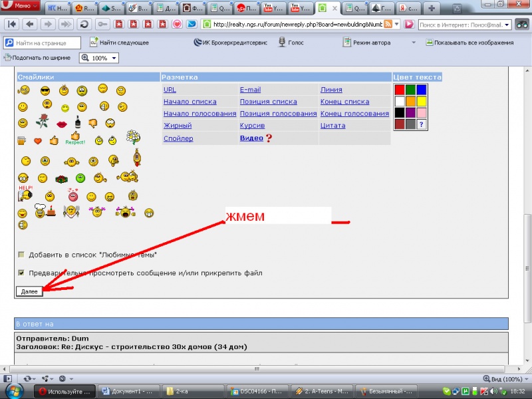Click the mail envelope icon in toolbar
Image resolution: width=532 pixels, height=399 pixels.
(x=192, y=24)
